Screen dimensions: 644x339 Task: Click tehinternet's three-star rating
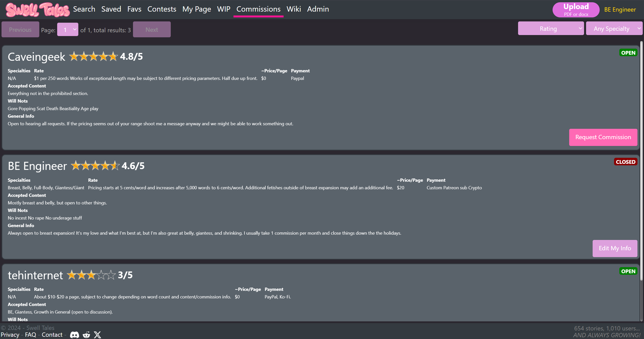(x=91, y=275)
